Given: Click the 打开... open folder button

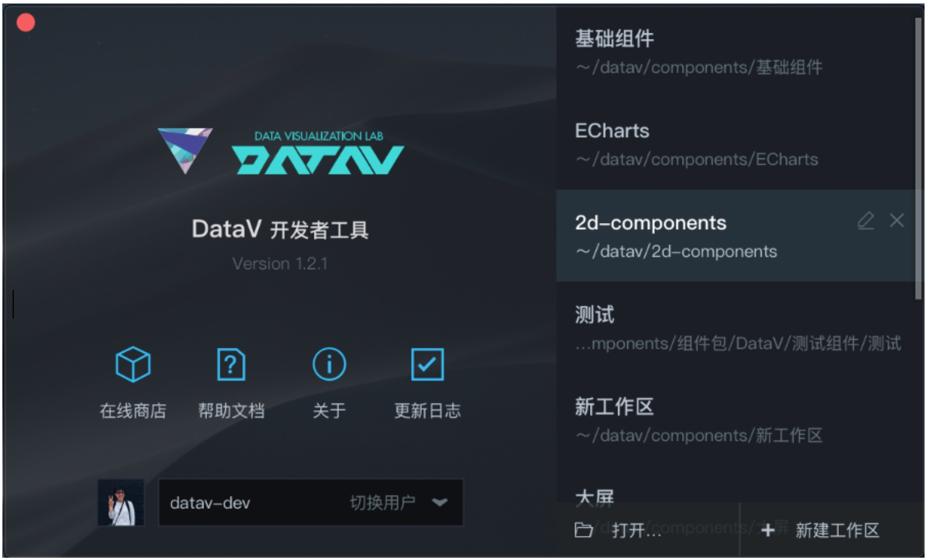Looking at the screenshot, I should click(x=647, y=530).
